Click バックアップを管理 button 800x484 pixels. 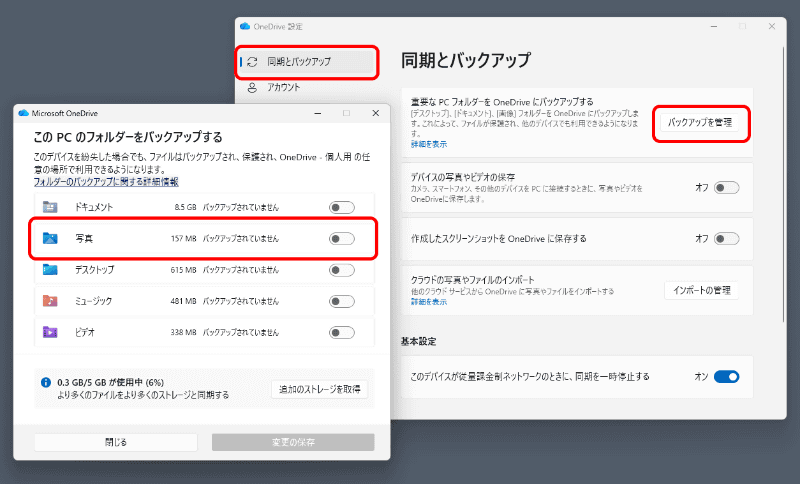[699, 122]
